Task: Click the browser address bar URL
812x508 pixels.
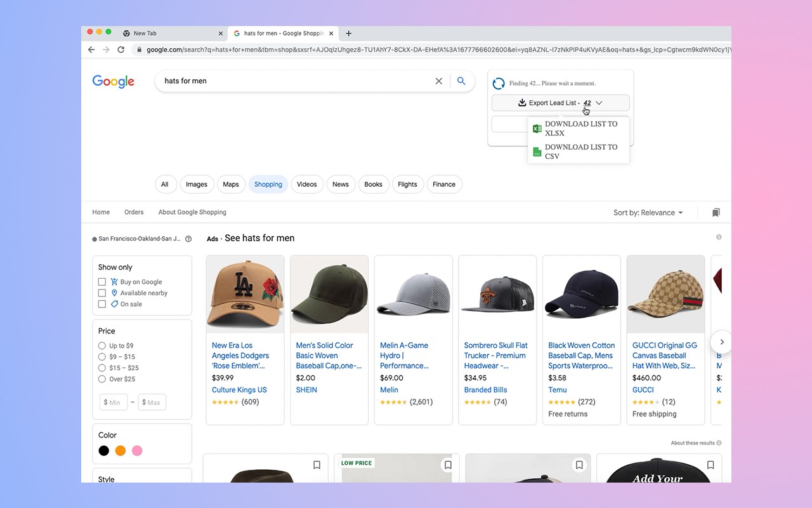Action: pyautogui.click(x=438, y=50)
